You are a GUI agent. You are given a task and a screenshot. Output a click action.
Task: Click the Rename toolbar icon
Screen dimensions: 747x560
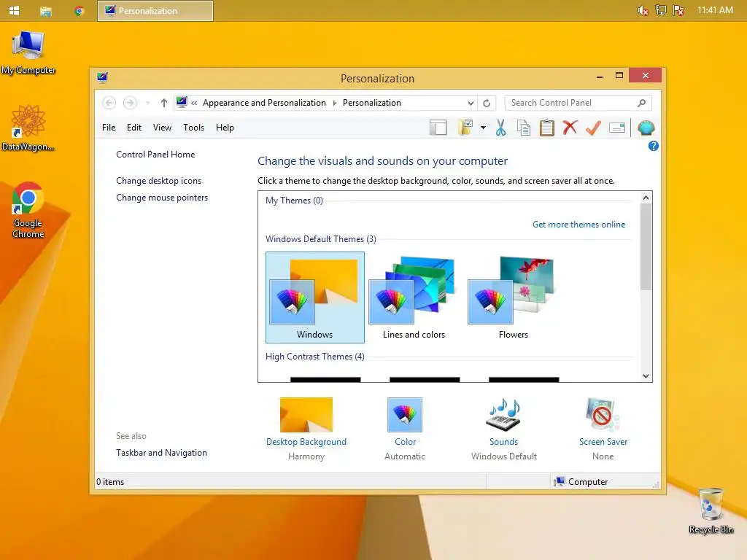(617, 128)
